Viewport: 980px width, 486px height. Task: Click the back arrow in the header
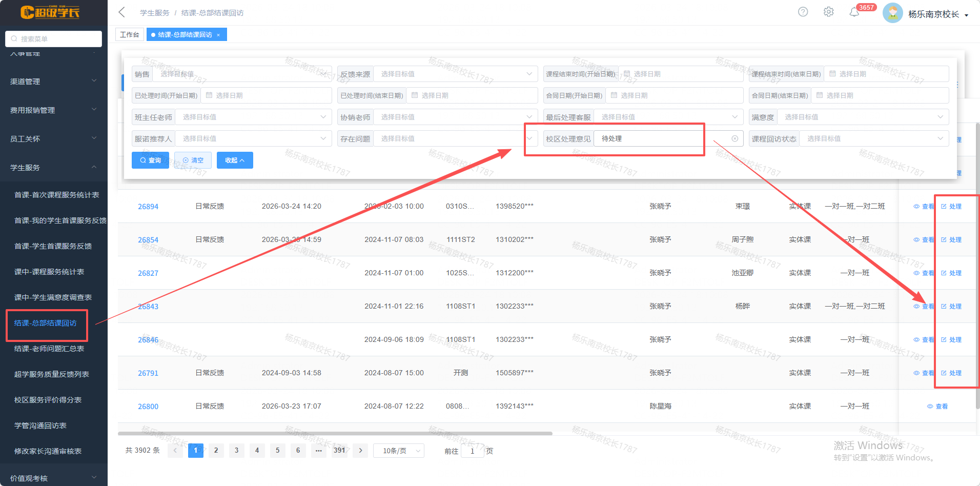pos(121,12)
